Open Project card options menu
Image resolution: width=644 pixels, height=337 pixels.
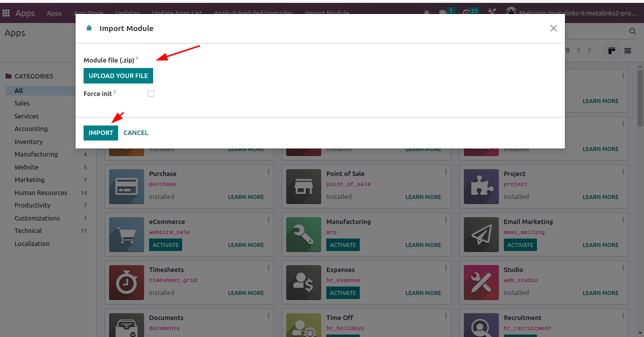[x=623, y=171]
